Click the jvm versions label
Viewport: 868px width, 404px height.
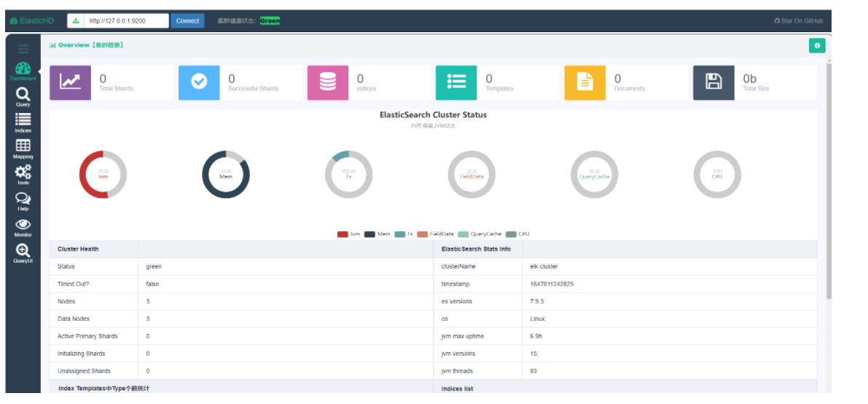click(x=458, y=354)
